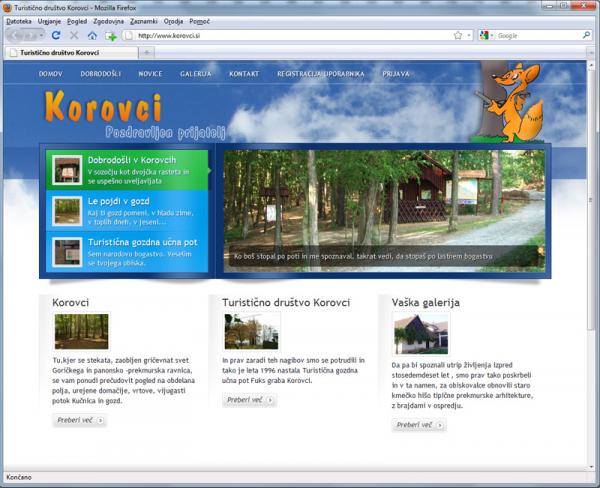Go to the browser home page icon
This screenshot has height=488, width=600.
(x=92, y=35)
